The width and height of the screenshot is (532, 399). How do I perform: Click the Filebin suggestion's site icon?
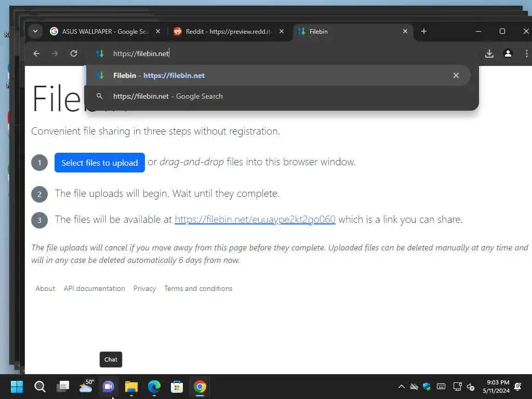[x=100, y=75]
